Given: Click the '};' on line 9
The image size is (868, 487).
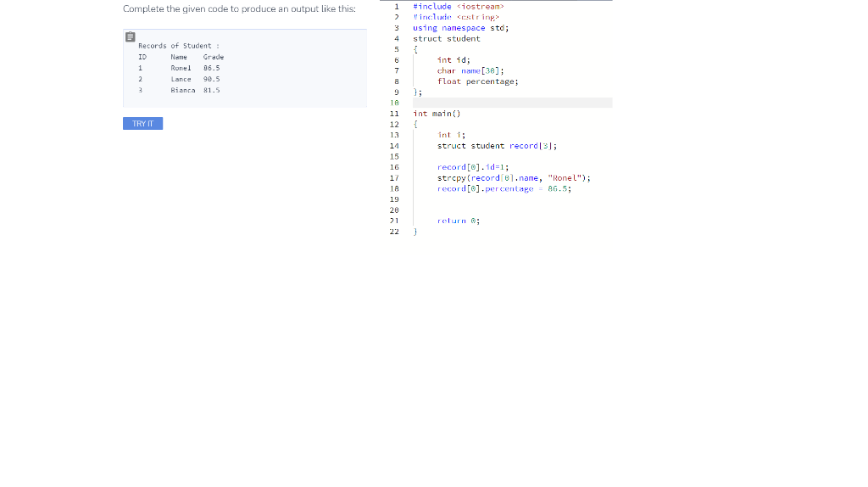Looking at the screenshot, I should (x=417, y=92).
